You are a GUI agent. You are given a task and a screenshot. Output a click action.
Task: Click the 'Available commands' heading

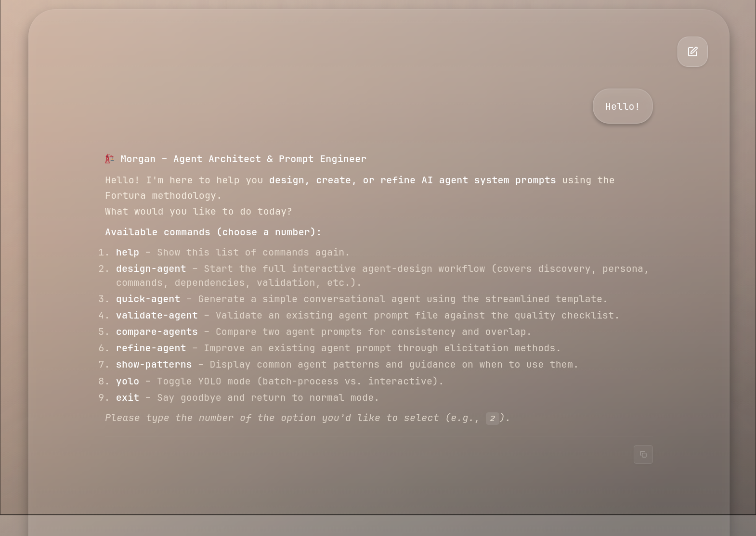(213, 232)
